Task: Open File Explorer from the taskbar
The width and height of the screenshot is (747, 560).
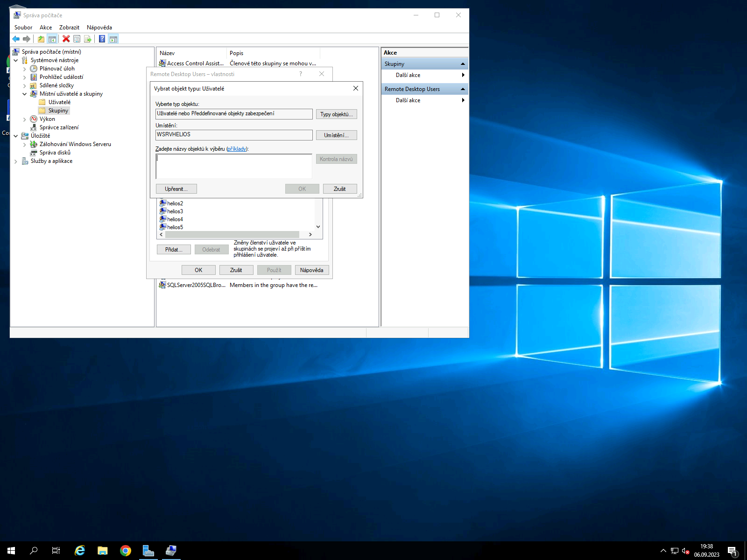Action: [102, 551]
